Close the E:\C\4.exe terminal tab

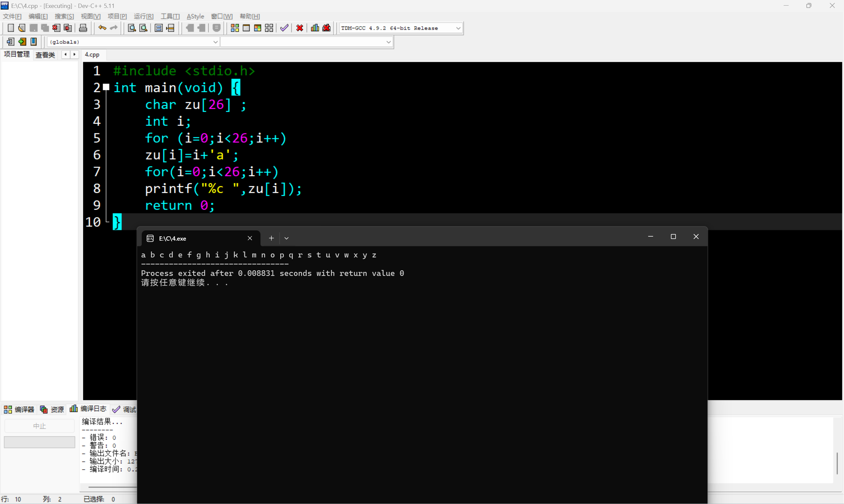[x=250, y=238]
